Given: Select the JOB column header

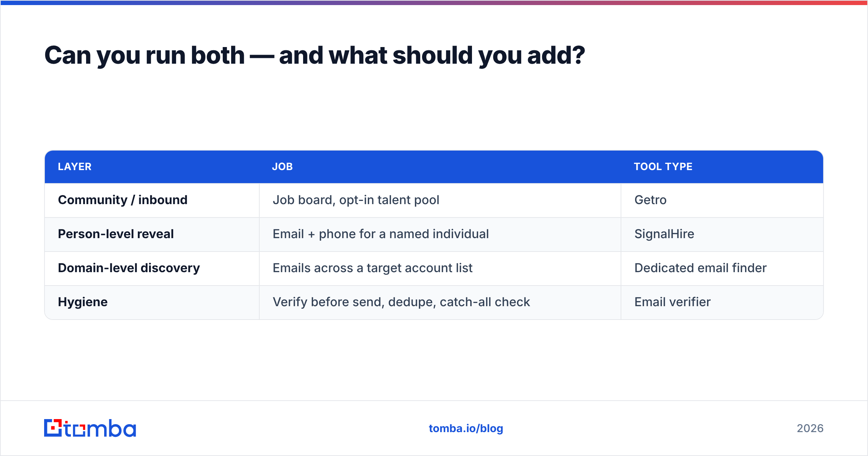Looking at the screenshot, I should click(282, 166).
